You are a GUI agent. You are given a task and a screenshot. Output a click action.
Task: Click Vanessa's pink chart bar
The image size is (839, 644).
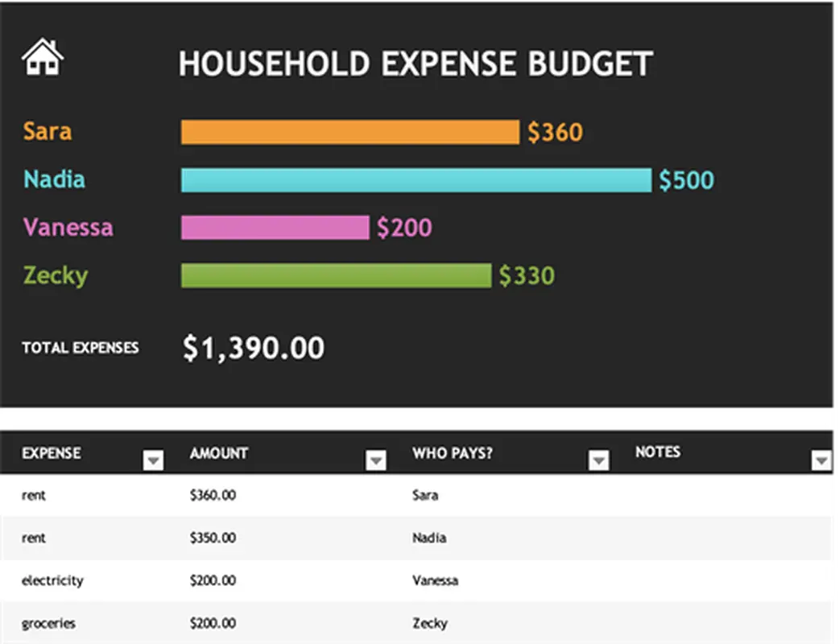click(275, 228)
